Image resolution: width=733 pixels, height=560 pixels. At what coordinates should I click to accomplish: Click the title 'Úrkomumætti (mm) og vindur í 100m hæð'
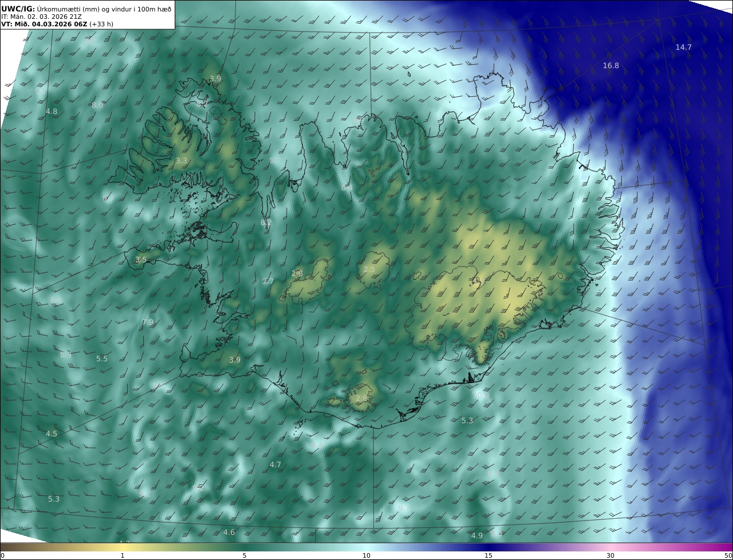(104, 9)
